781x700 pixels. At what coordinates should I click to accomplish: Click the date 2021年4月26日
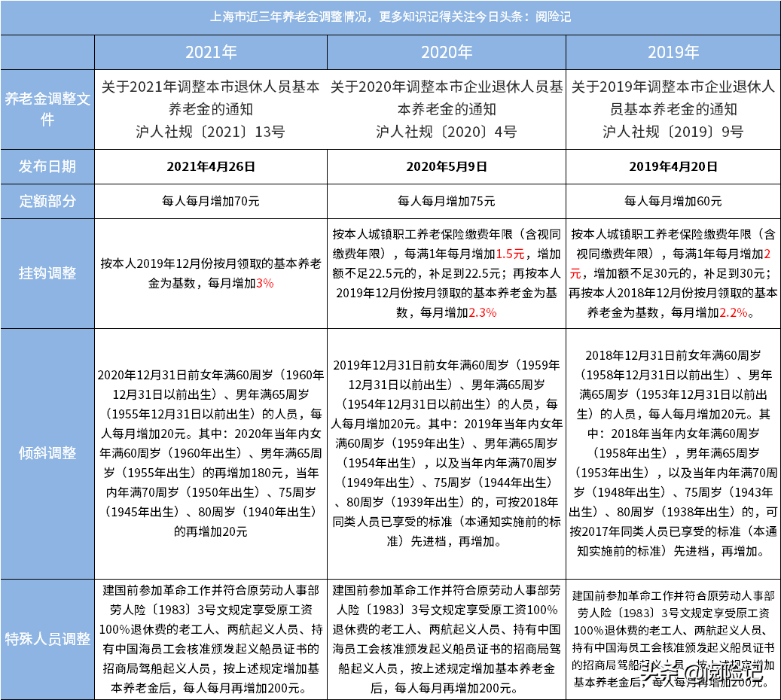point(211,167)
